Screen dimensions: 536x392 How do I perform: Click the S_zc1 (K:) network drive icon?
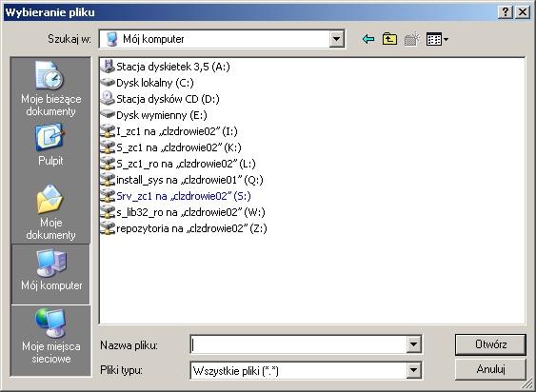click(108, 147)
